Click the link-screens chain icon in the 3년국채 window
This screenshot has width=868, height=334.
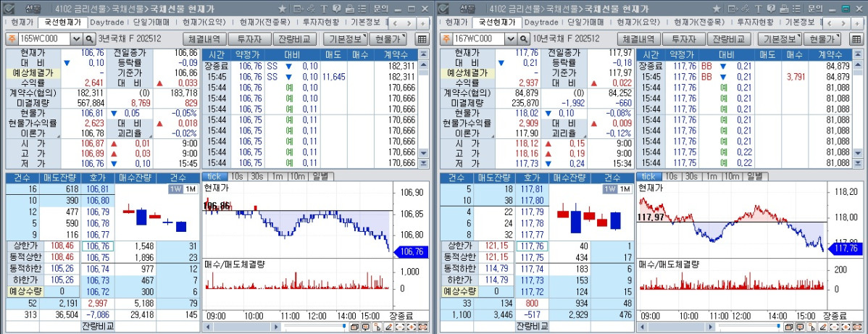click(x=311, y=9)
